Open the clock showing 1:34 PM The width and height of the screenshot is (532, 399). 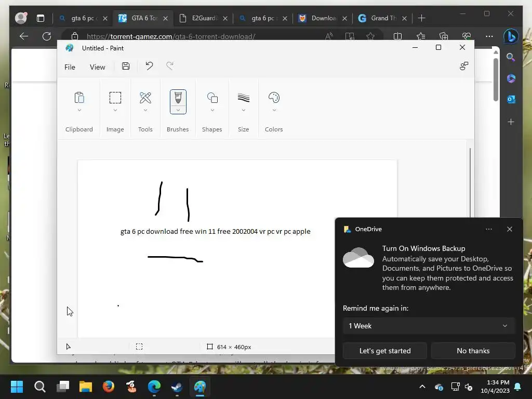pyautogui.click(x=495, y=387)
